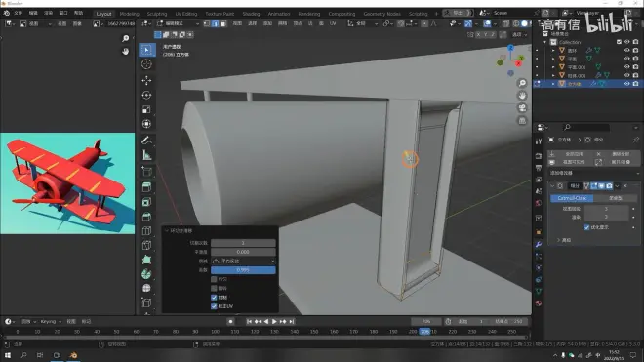Toggle X-ray display in viewport header
The image size is (644, 362).
506,23
